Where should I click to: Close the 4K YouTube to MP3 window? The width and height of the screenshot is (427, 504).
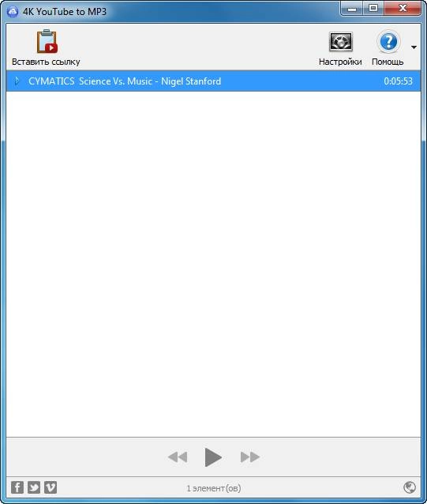(403, 9)
